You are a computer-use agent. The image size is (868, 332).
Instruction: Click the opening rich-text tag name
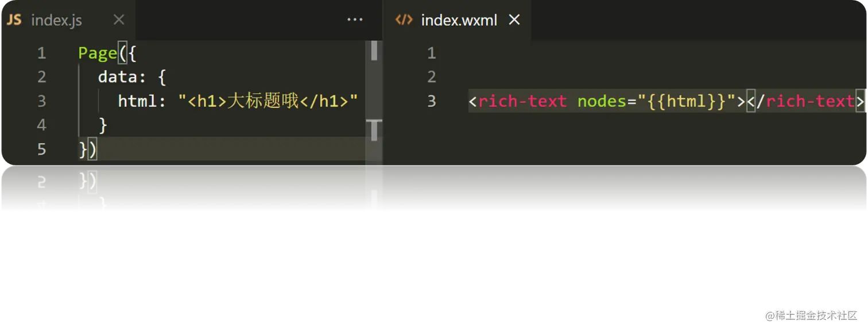coord(522,102)
